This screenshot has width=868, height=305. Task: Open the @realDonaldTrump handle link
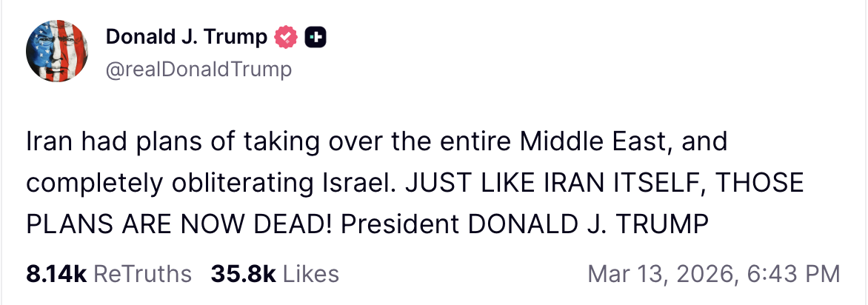tap(198, 70)
